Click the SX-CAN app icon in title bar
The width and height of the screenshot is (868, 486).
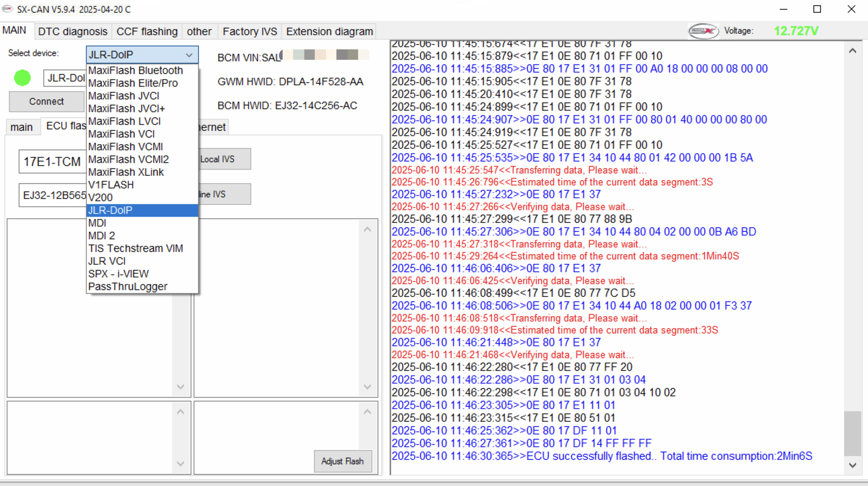click(7, 9)
